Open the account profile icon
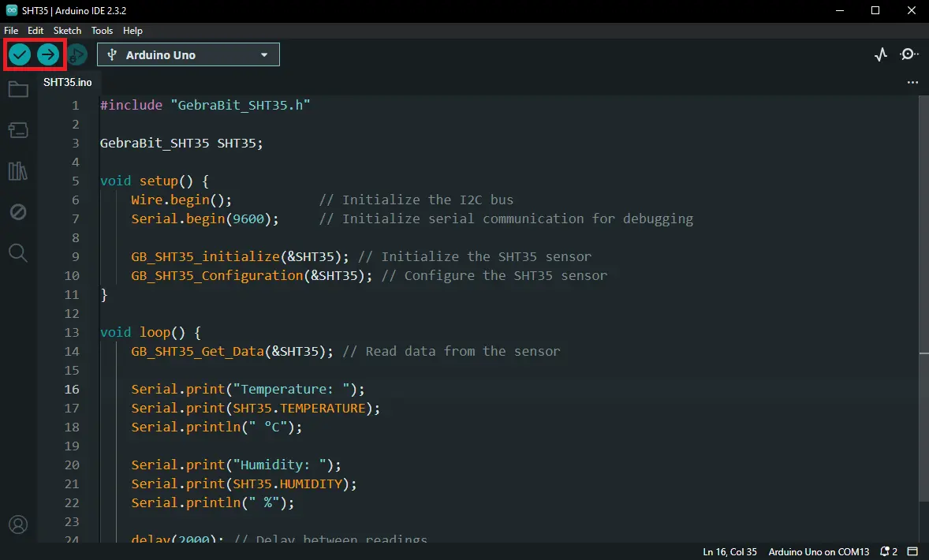This screenshot has width=929, height=560. point(18,525)
